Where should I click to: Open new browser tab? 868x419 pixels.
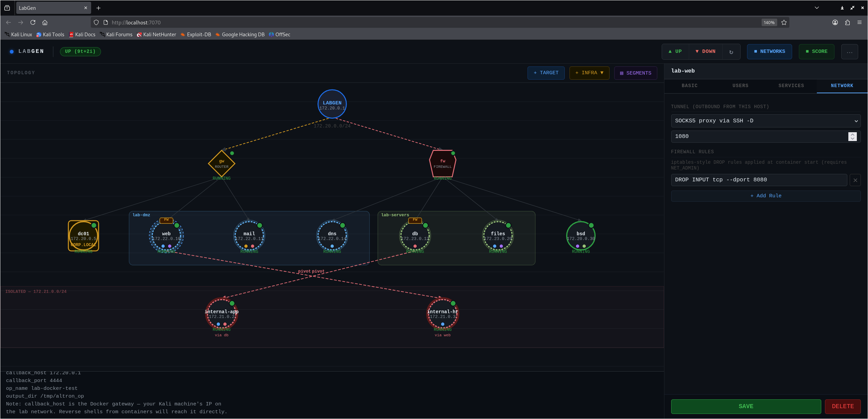coord(98,8)
